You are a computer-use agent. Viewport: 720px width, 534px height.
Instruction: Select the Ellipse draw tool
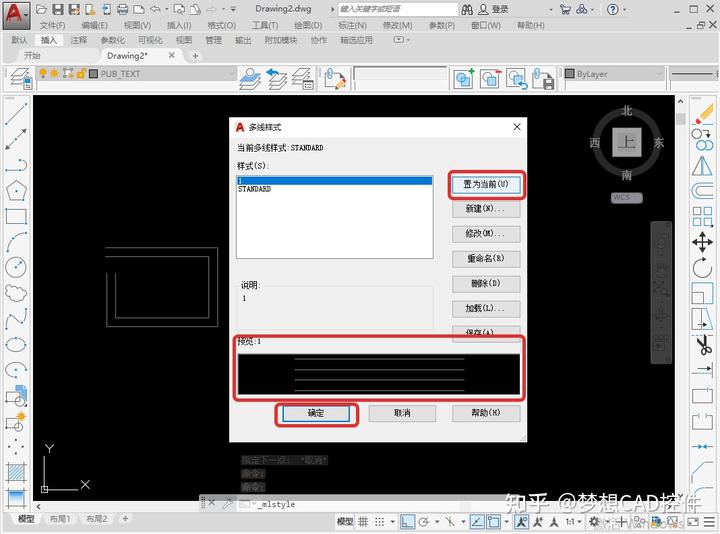pyautogui.click(x=16, y=344)
